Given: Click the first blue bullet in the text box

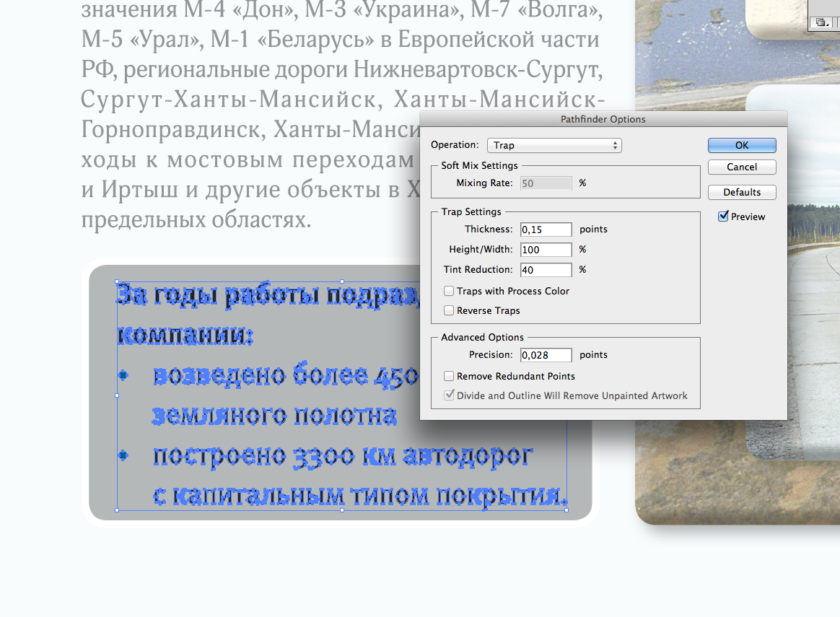Looking at the screenshot, I should tap(123, 375).
